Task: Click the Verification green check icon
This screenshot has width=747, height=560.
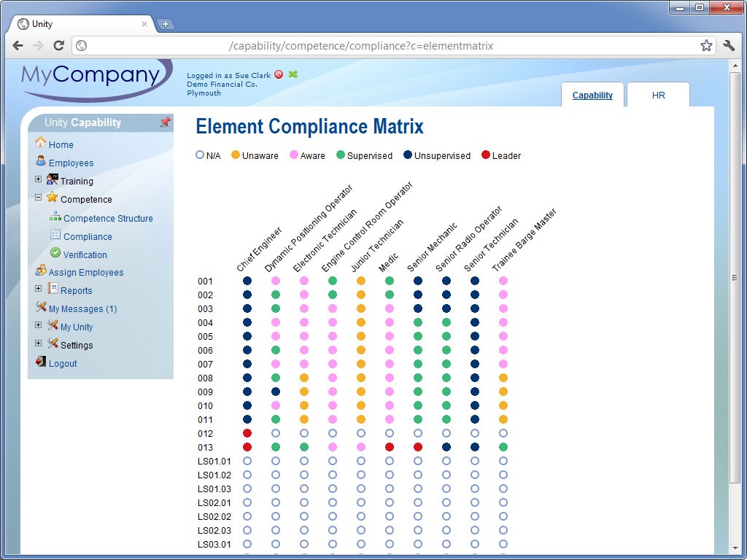Action: 55,253
